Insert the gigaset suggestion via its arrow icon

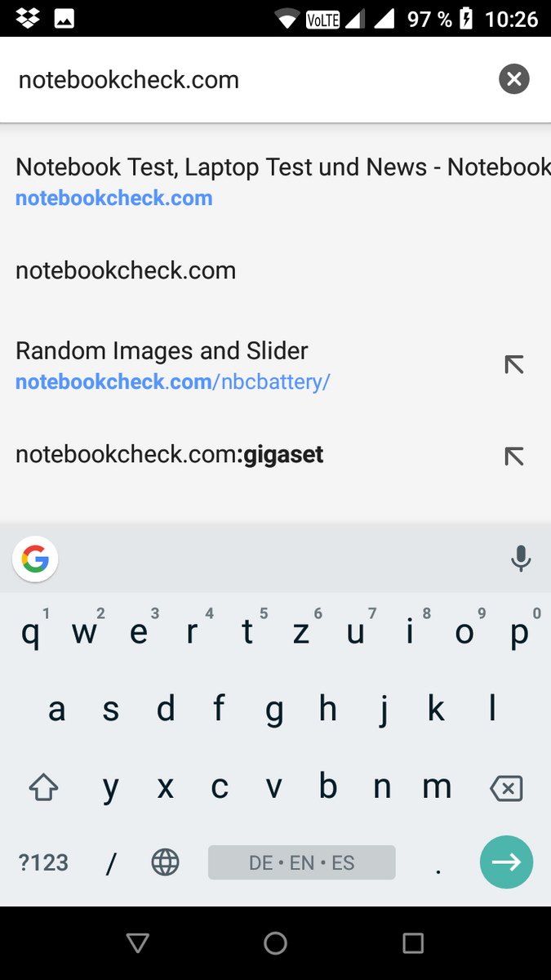(x=513, y=456)
